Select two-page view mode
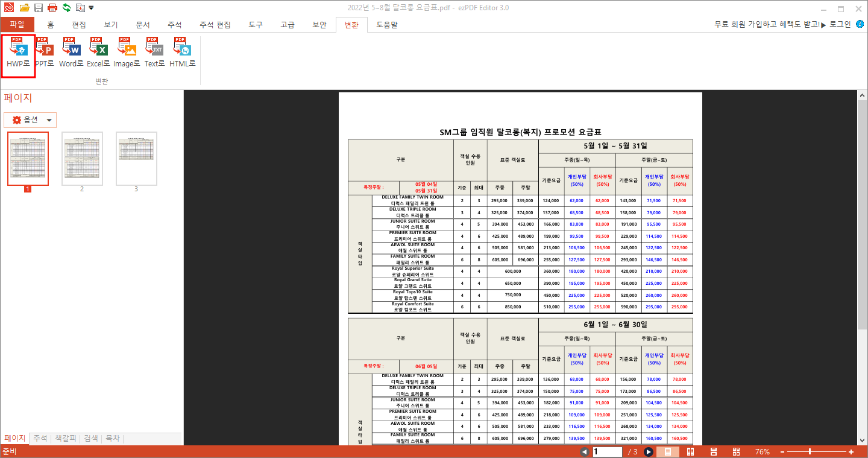This screenshot has height=458, width=868. tap(691, 452)
